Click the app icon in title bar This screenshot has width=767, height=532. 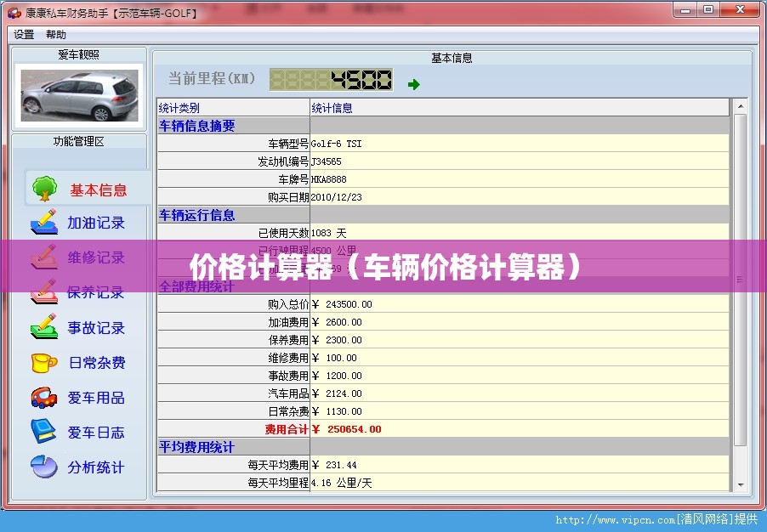[14, 12]
